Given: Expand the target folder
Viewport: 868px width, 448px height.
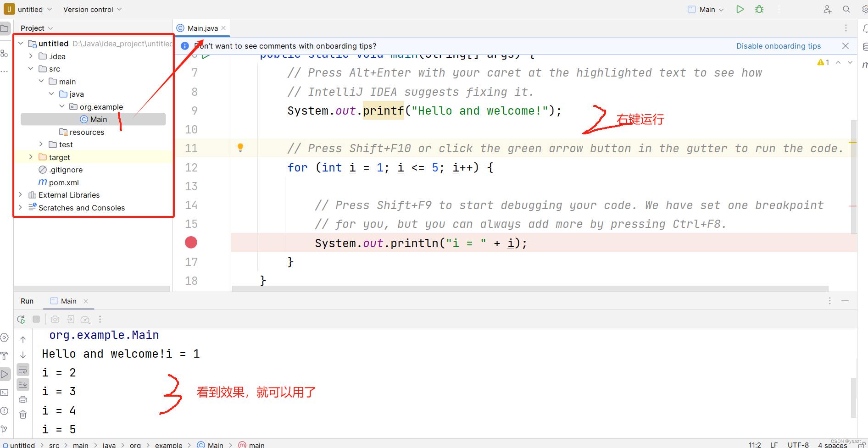Looking at the screenshot, I should 31,157.
